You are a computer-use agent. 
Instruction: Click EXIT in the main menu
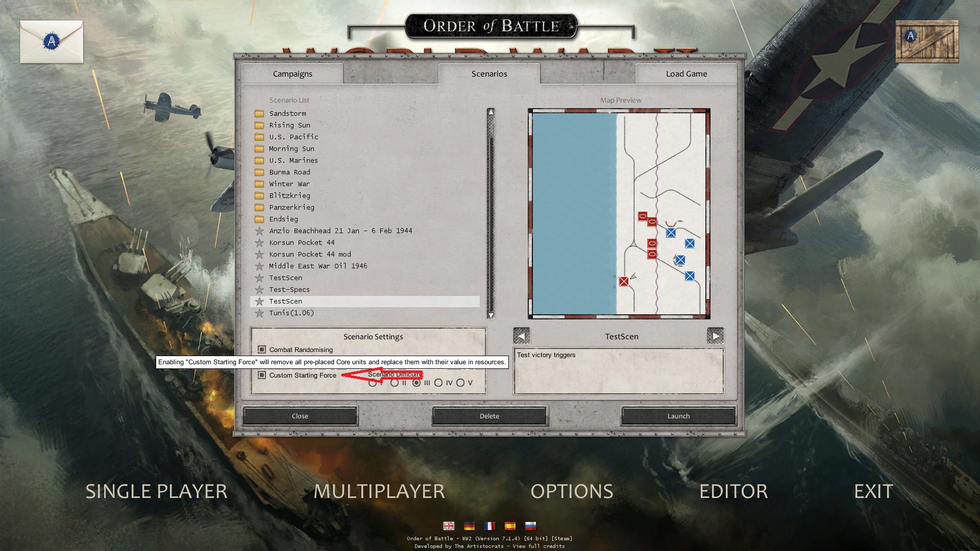pyautogui.click(x=873, y=491)
